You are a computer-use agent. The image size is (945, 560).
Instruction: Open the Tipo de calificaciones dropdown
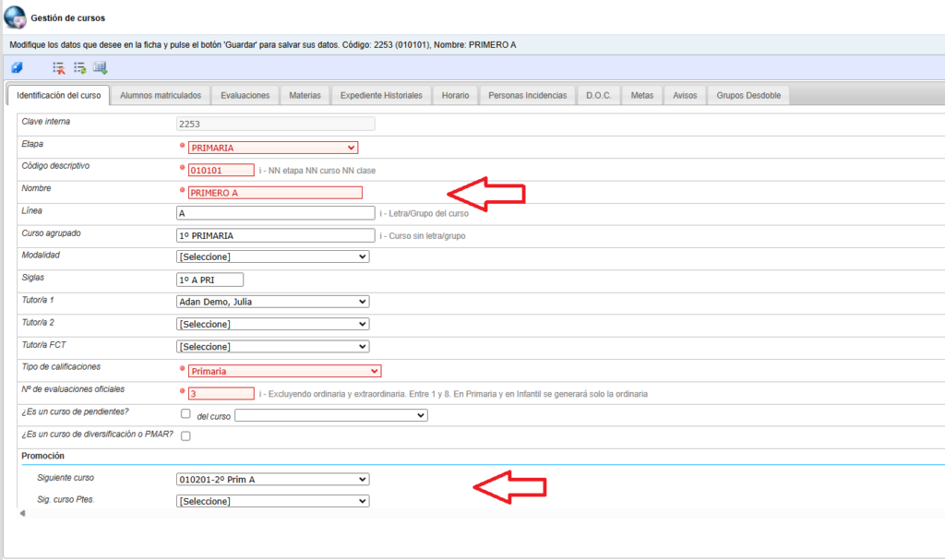(x=284, y=371)
